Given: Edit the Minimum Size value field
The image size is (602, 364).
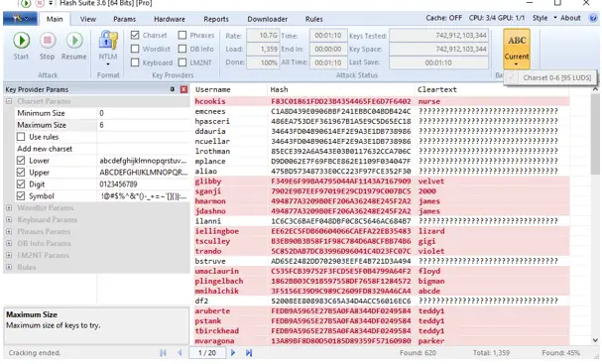Looking at the screenshot, I should (143, 113).
